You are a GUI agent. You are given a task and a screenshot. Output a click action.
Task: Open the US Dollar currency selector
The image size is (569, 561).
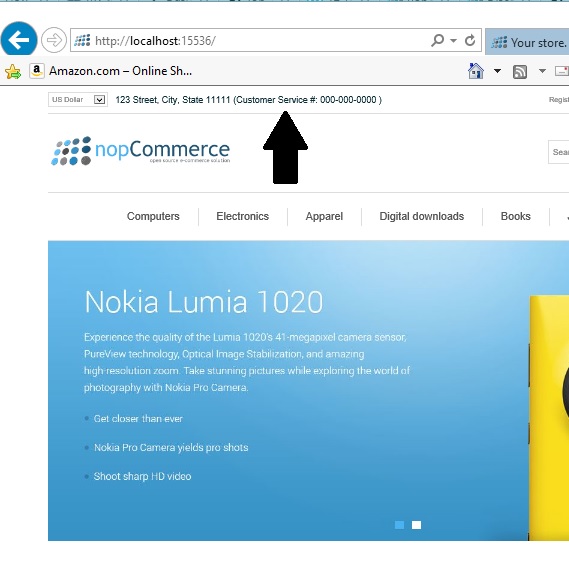[78, 99]
